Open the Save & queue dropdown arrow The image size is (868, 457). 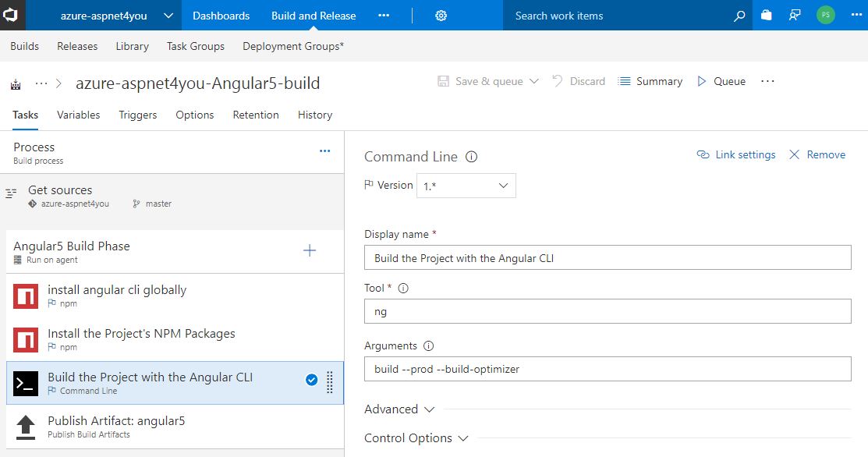pos(533,81)
